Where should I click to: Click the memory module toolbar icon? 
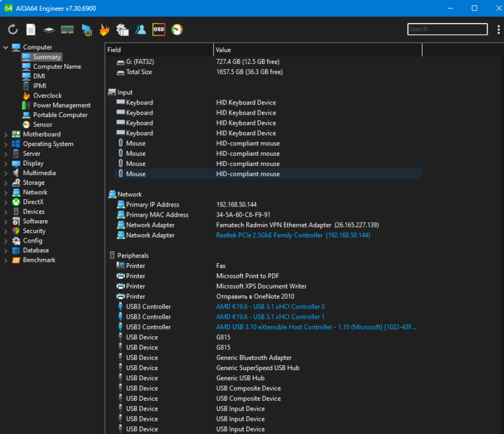point(67,30)
